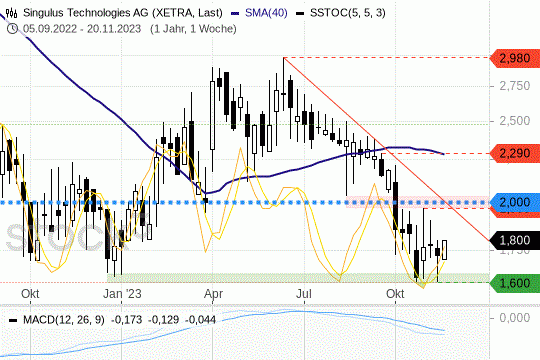540x360 pixels.
Task: Click the Singulus Technologies AG title
Action: click(x=123, y=13)
